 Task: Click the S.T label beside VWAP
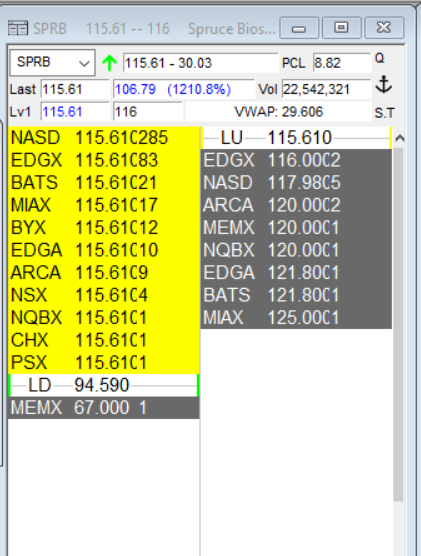tap(384, 113)
